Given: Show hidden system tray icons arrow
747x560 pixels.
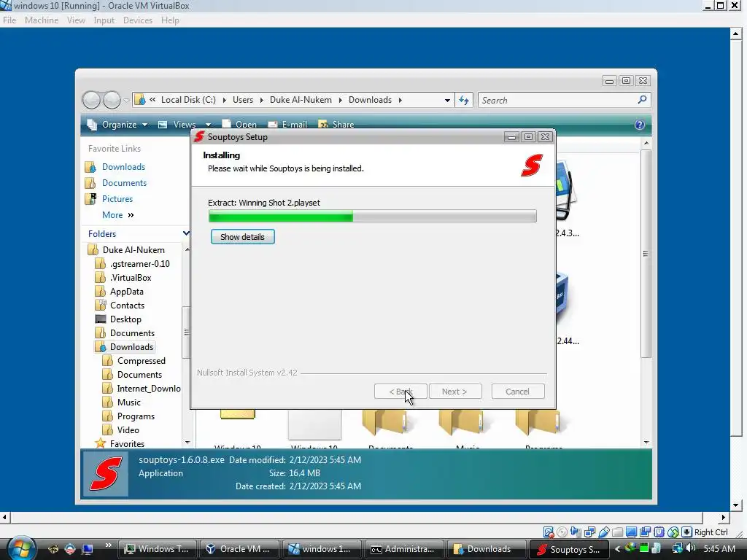Looking at the screenshot, I should [x=617, y=549].
